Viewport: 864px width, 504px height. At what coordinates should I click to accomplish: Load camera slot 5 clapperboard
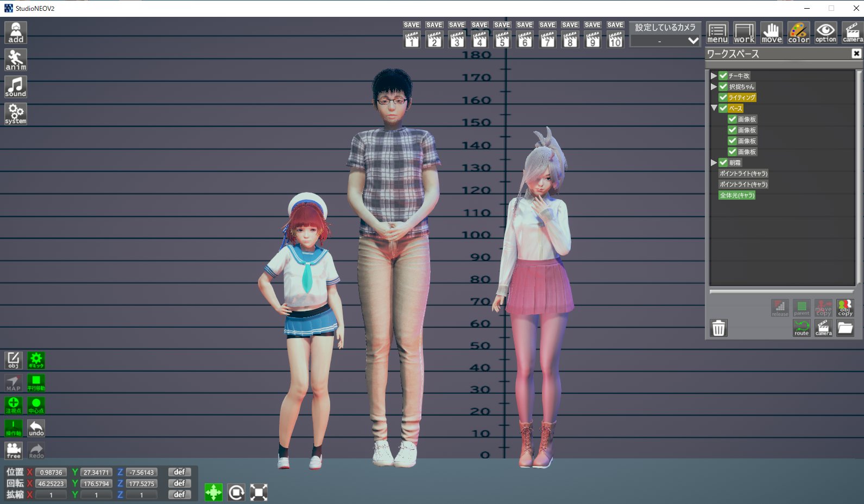502,40
